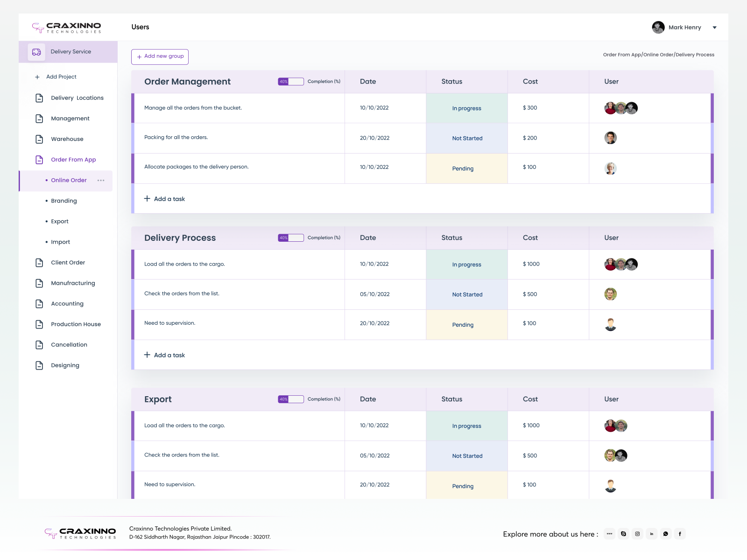Follow the Delivery Process breadcrumb link

tap(695, 55)
